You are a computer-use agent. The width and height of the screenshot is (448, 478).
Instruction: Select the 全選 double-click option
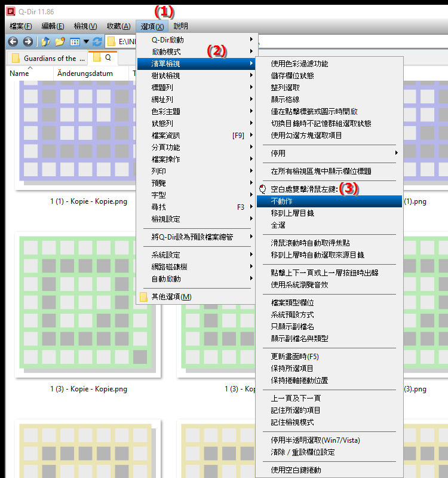pyautogui.click(x=330, y=225)
